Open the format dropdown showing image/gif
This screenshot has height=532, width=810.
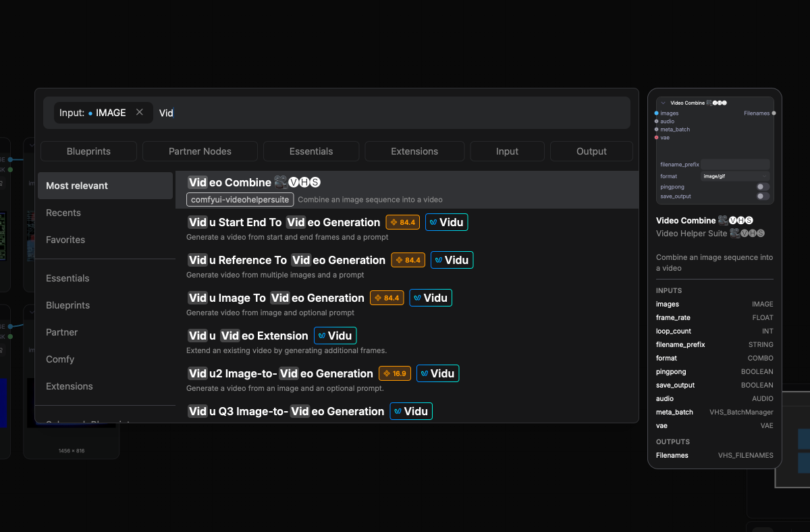click(735, 176)
